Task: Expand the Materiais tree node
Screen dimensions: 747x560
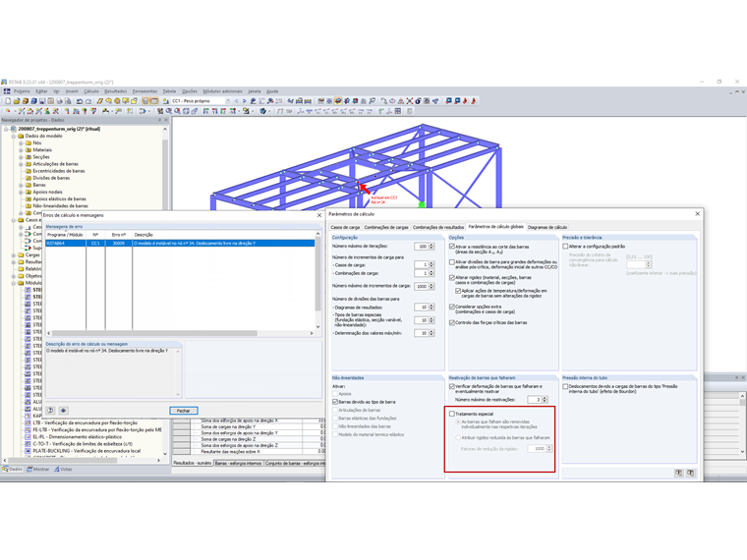Action: click(x=21, y=150)
